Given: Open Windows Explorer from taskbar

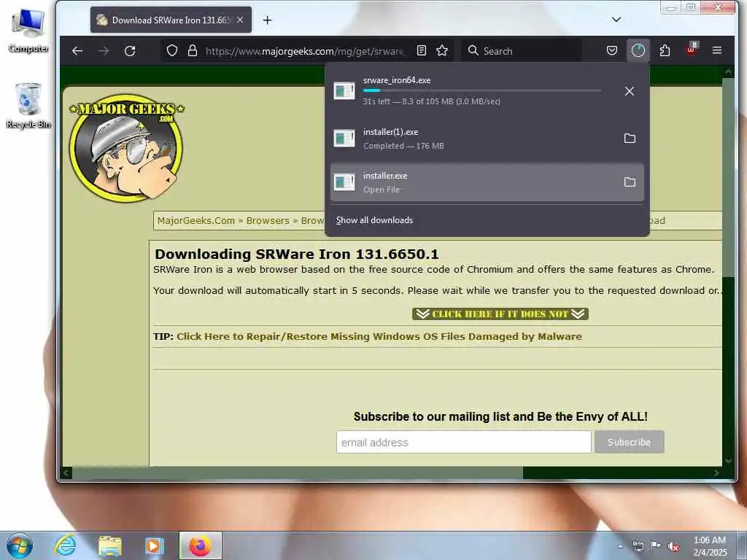Looking at the screenshot, I should (x=110, y=545).
